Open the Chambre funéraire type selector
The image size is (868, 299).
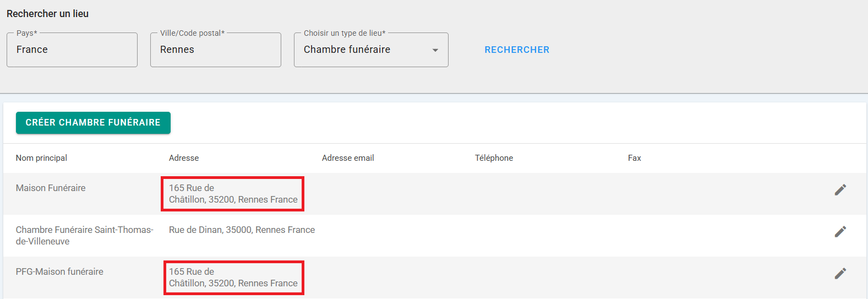coord(363,50)
